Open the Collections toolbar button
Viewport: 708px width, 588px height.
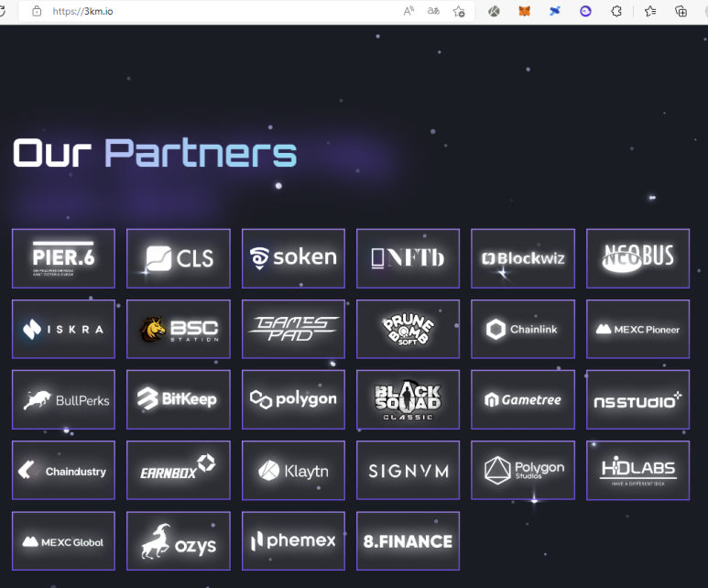coord(681,11)
